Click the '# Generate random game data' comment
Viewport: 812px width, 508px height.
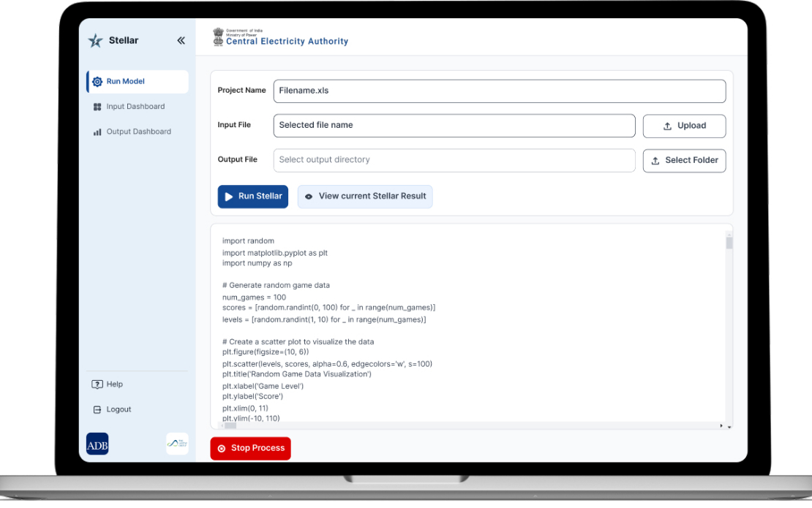[276, 286]
